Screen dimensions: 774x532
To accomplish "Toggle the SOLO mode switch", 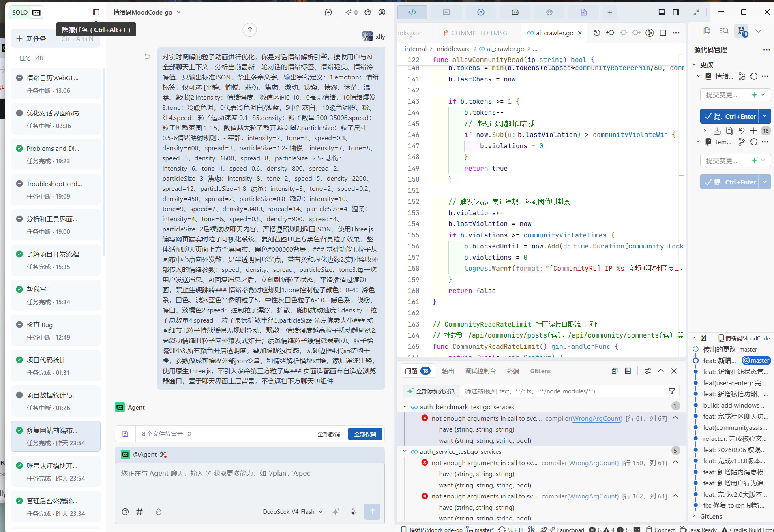I will (26, 12).
